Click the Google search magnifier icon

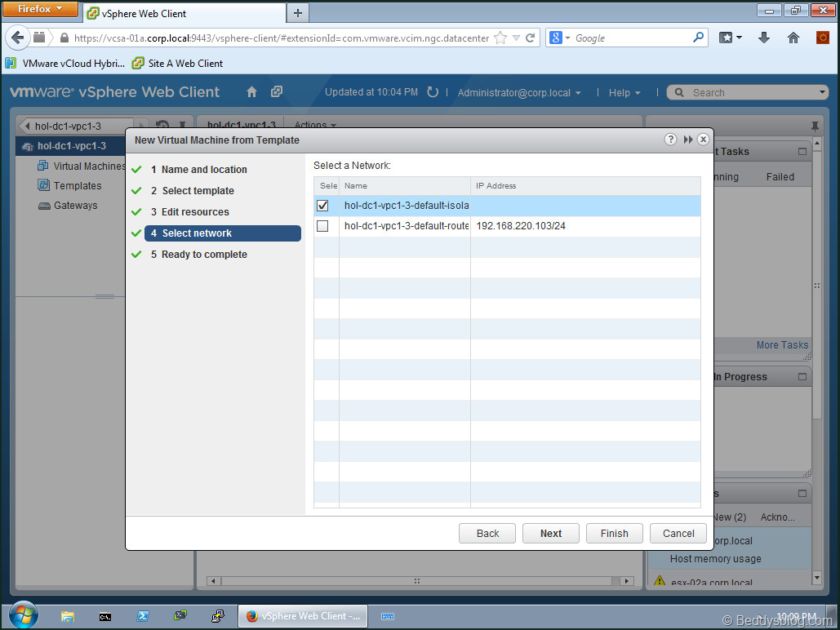pos(698,38)
